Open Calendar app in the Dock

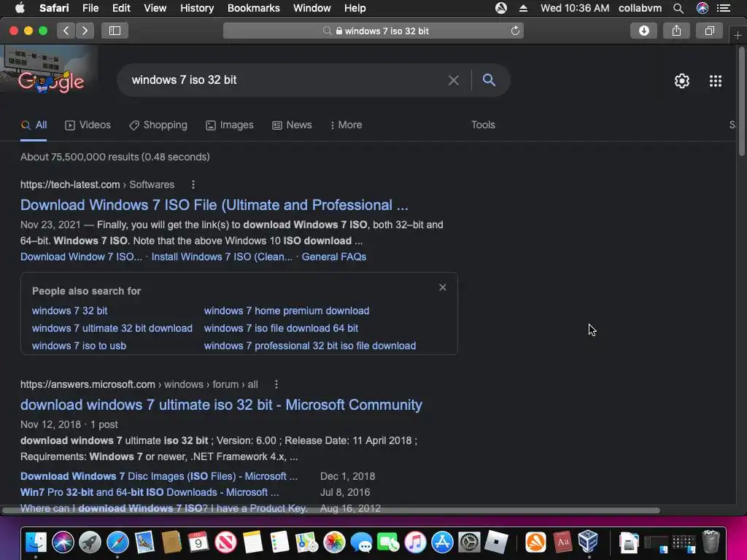pos(198,542)
